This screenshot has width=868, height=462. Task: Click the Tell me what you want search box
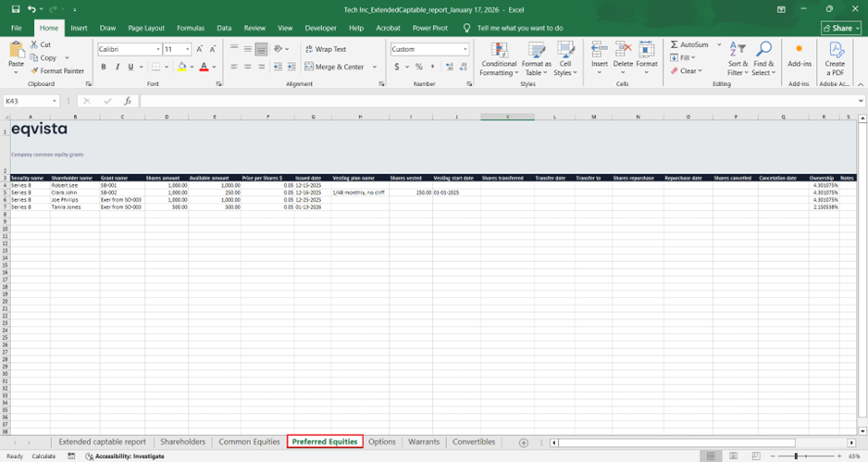[x=519, y=28]
